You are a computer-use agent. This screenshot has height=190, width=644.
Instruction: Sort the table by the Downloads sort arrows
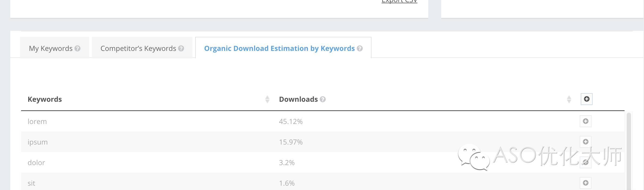569,99
